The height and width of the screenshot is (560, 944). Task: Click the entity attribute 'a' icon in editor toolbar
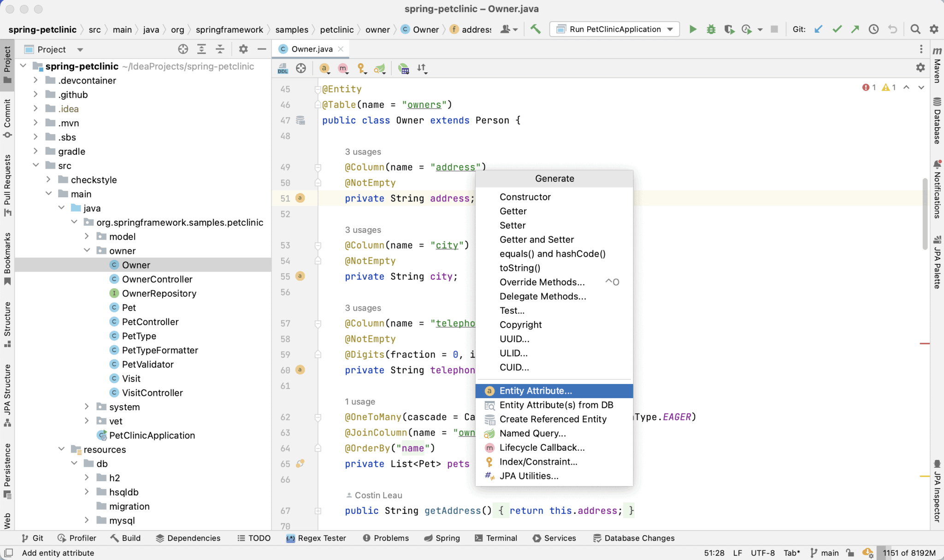(x=324, y=68)
